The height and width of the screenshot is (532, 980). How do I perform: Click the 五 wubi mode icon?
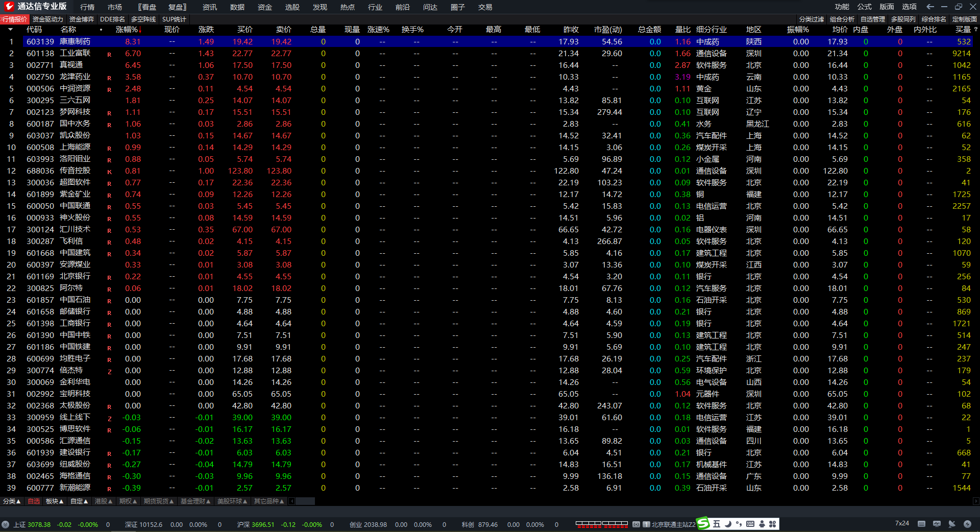[x=716, y=524]
